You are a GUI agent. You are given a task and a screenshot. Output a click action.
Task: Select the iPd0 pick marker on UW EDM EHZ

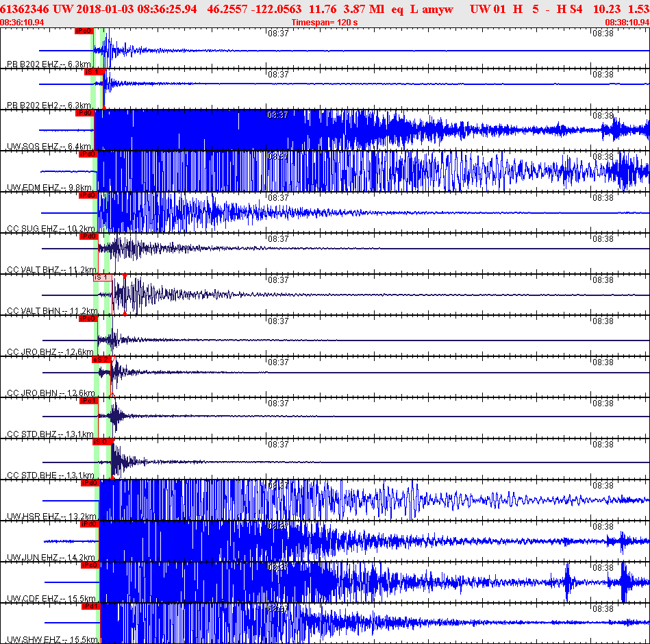[88, 154]
